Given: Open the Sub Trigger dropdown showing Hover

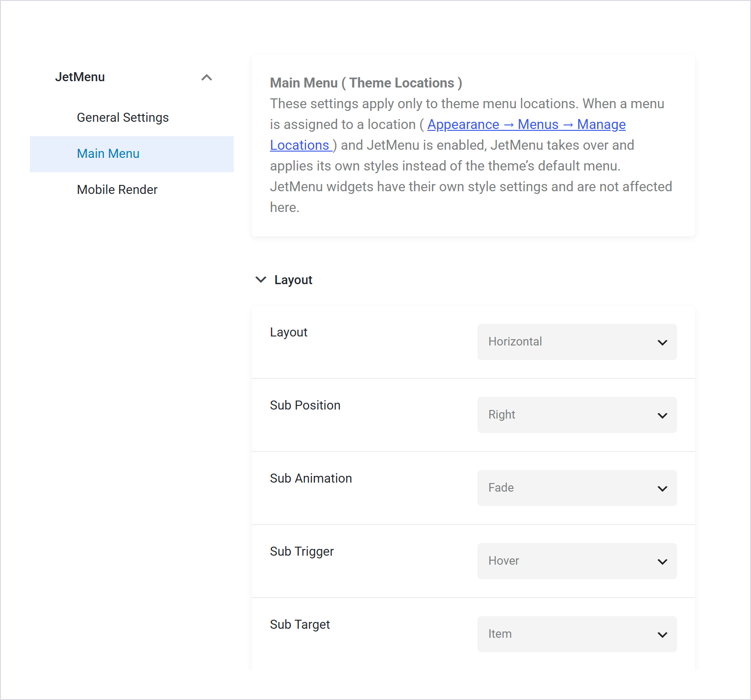Looking at the screenshot, I should click(577, 561).
